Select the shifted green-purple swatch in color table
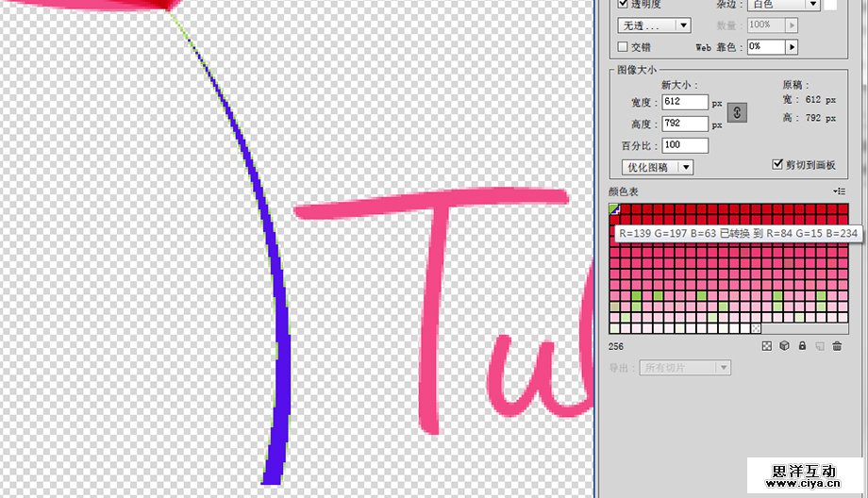This screenshot has width=868, height=498. [x=614, y=208]
